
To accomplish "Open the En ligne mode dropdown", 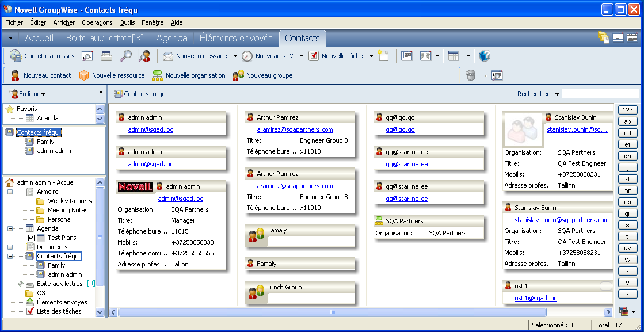I will click(26, 94).
